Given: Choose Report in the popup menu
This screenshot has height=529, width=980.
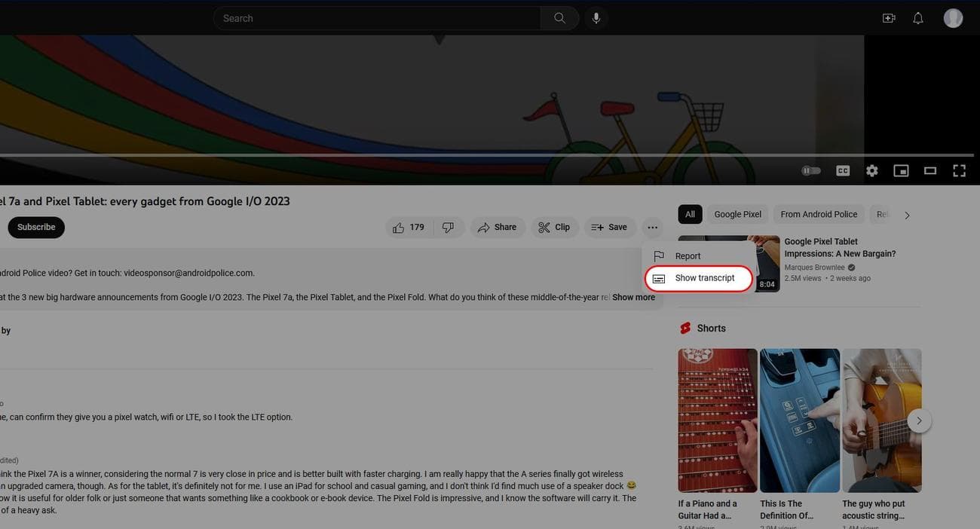Looking at the screenshot, I should (x=688, y=256).
